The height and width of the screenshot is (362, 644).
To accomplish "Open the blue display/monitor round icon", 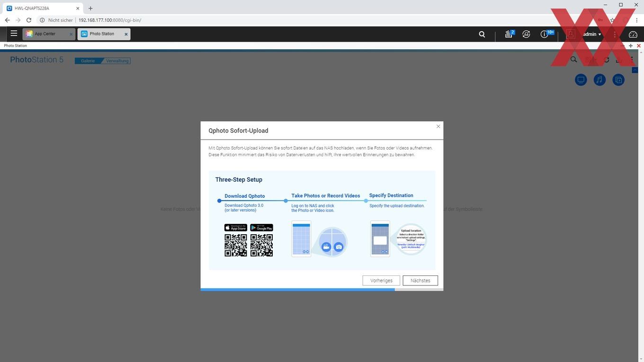I will [581, 79].
